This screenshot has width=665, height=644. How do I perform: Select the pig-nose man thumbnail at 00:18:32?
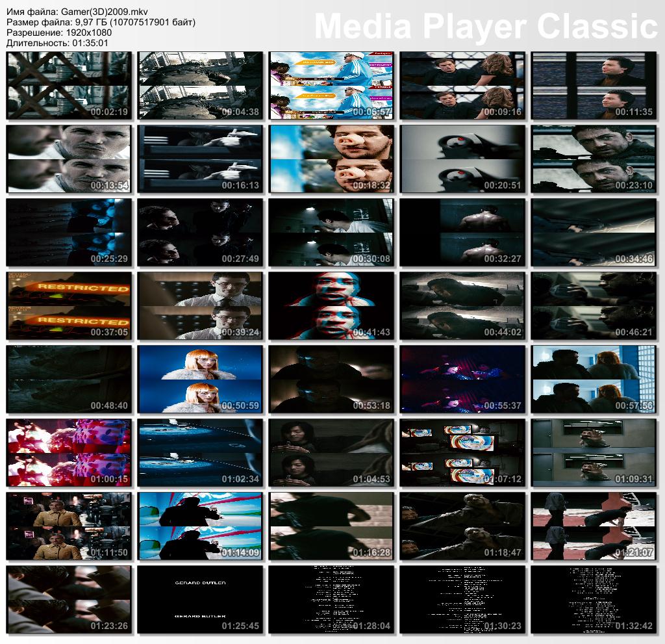[331, 159]
